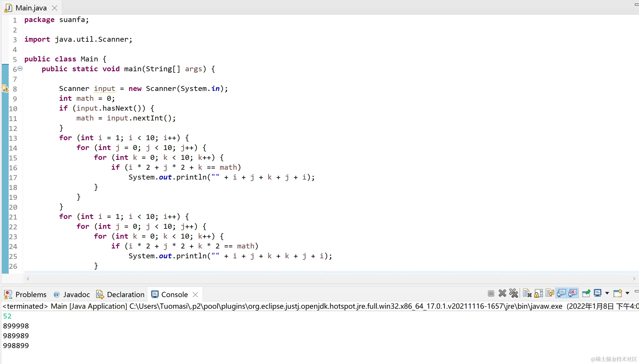Close the Main.java editor tab
Screen dimensions: 639x364
[54, 8]
